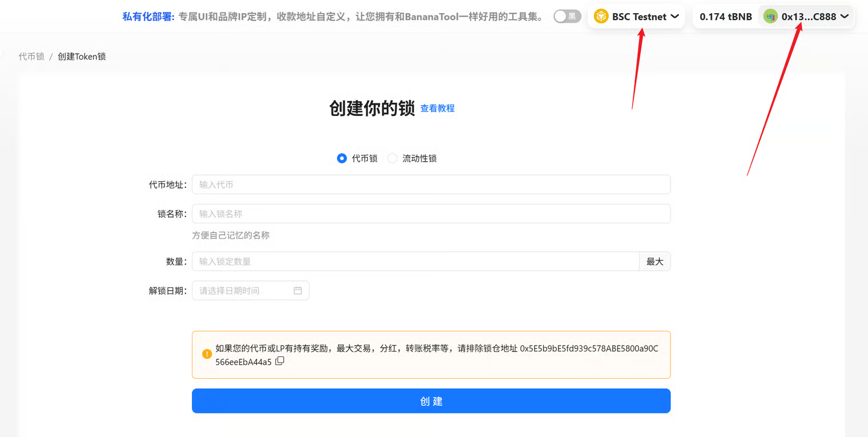Open the 解锁日期 date time picker
Image resolution: width=868 pixels, height=437 pixels.
tap(244, 291)
